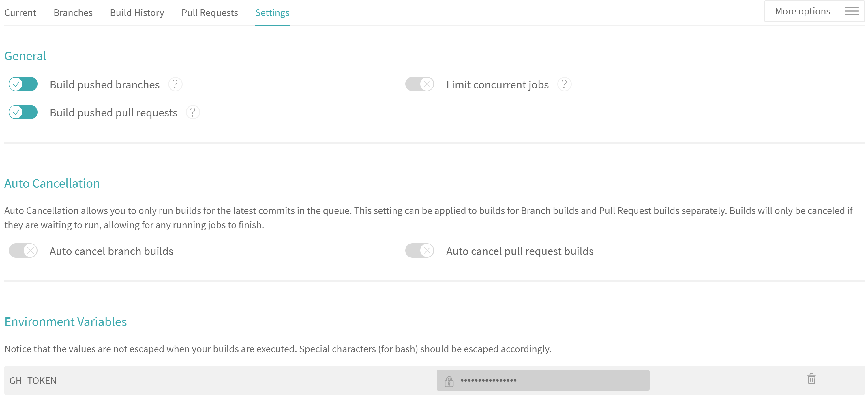868x403 pixels.
Task: Open the hamburger menu icon
Action: pyautogui.click(x=852, y=12)
